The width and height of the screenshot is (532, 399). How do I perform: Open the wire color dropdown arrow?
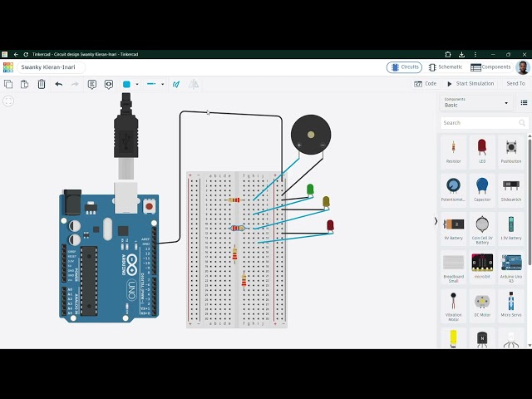137,84
